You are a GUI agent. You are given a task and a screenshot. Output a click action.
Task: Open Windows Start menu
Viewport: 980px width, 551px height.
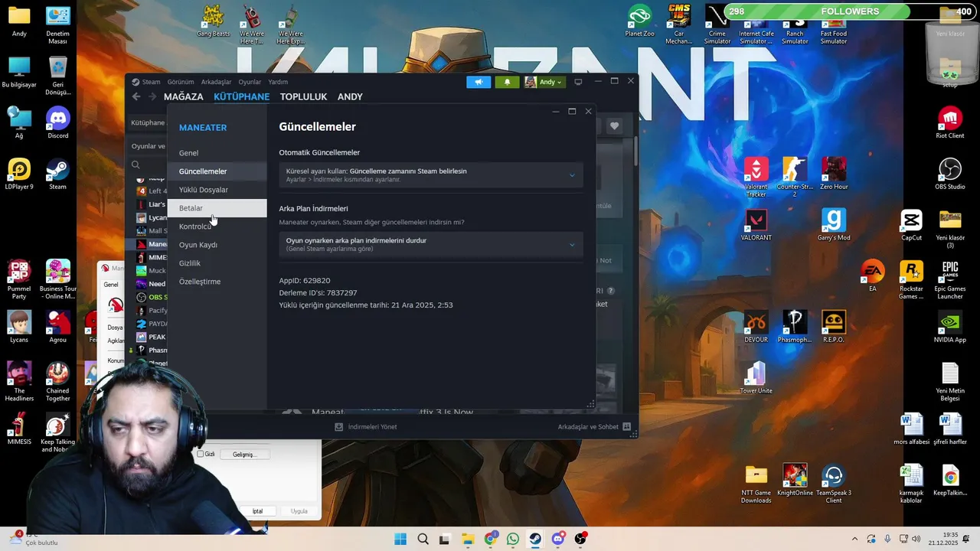(x=400, y=540)
